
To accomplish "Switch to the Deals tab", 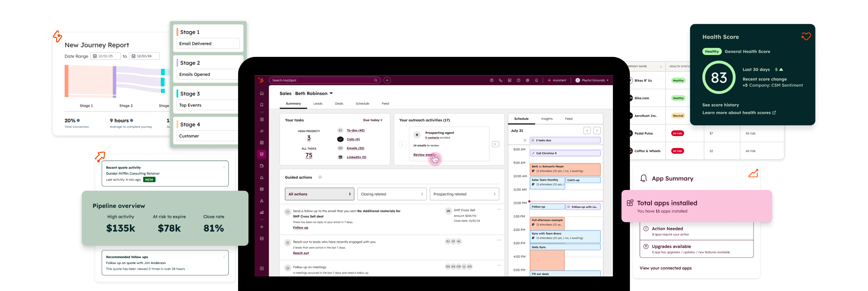I will 339,104.
